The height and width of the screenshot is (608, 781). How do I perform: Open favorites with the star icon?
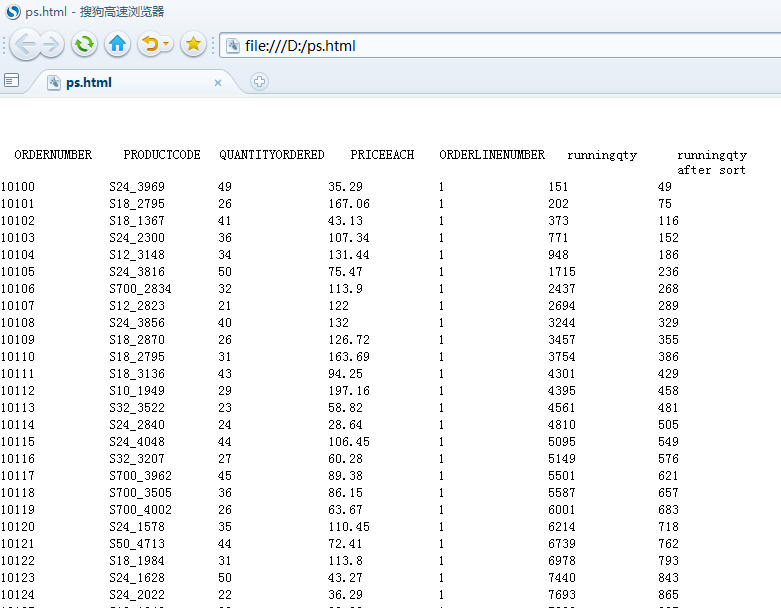(x=193, y=44)
